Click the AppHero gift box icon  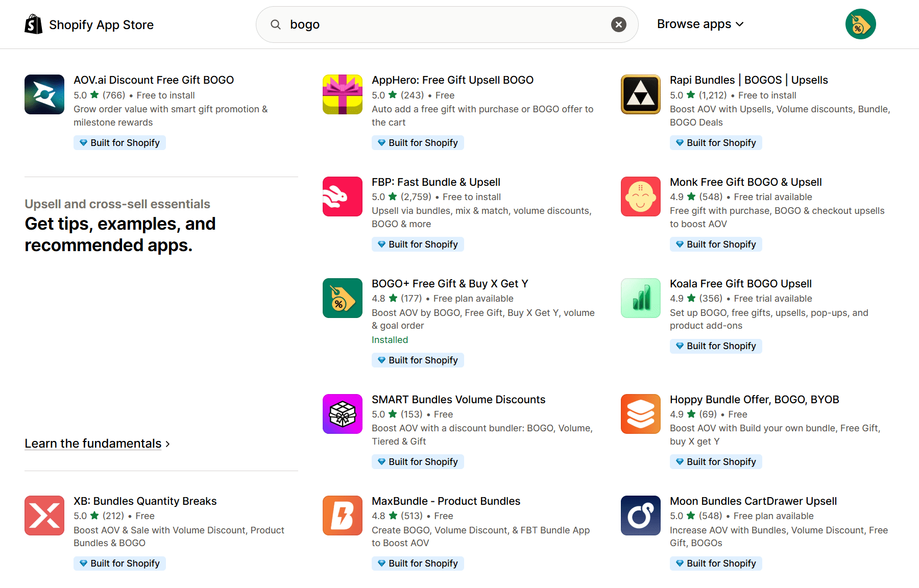tap(343, 94)
